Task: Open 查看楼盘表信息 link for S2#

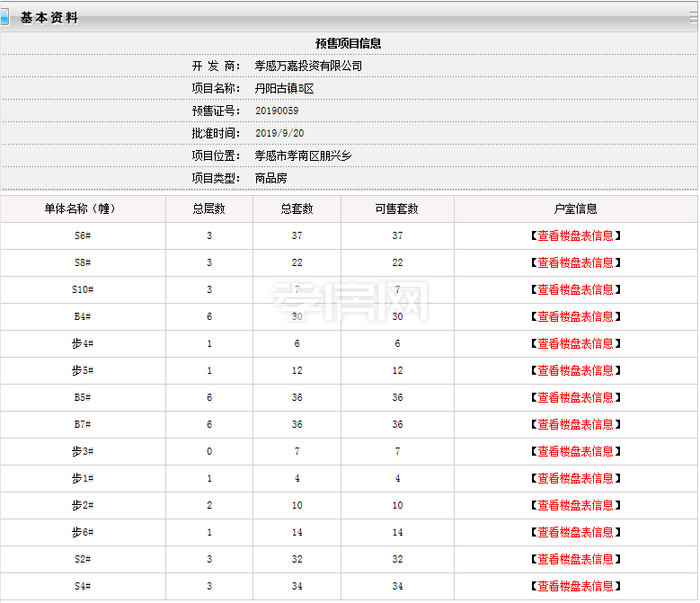Action: coord(575,559)
